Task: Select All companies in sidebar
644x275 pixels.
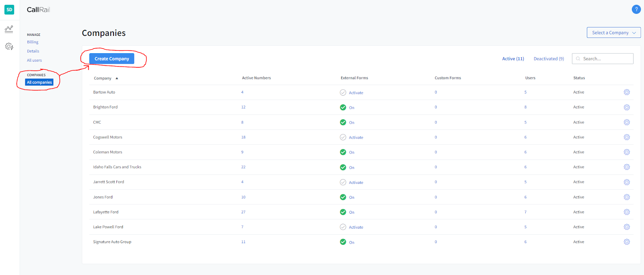Action: (x=39, y=82)
